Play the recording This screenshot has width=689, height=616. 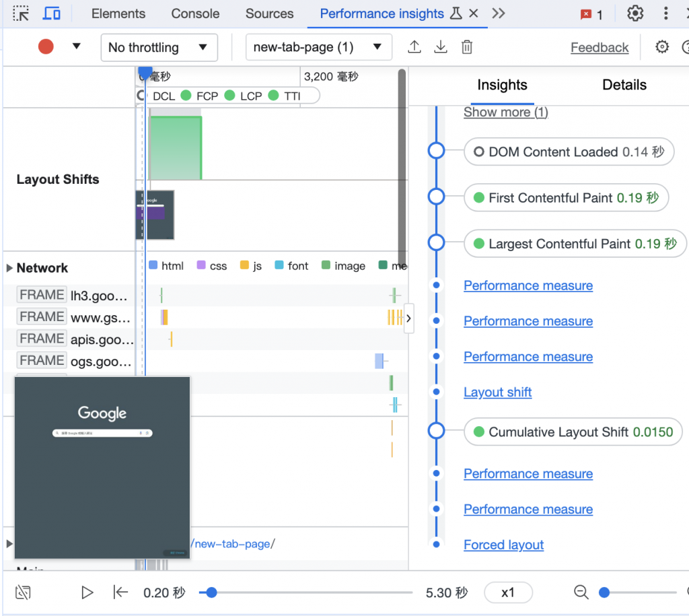coord(87,592)
